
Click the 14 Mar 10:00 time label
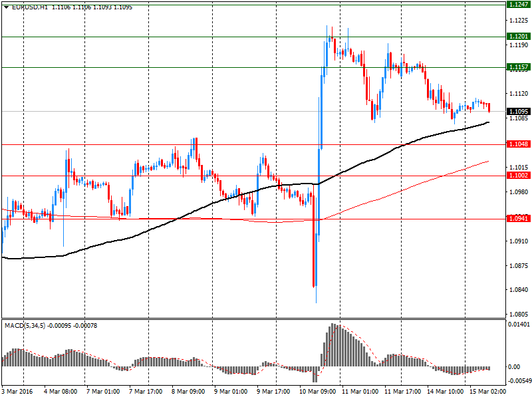445,392
